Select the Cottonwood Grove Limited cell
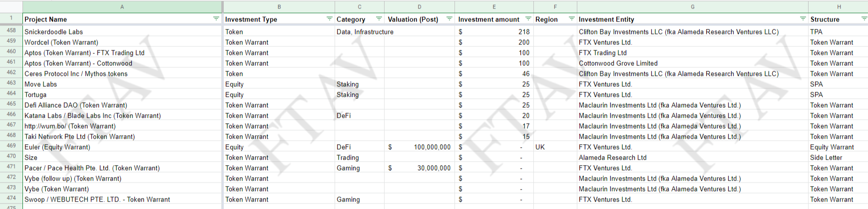Image resolution: width=868 pixels, height=209 pixels. click(618, 63)
